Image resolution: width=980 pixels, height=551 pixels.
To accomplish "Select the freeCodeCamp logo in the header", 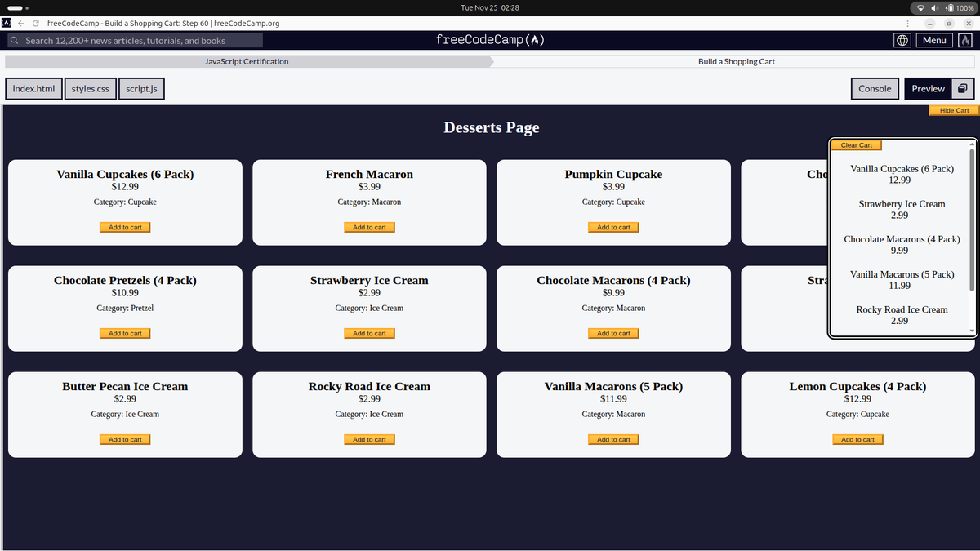I will 489,38.
